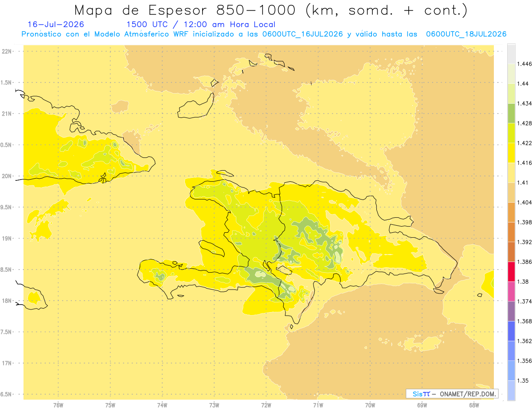Pick the pink swatch between 1.374 and 1.38

coord(511,291)
